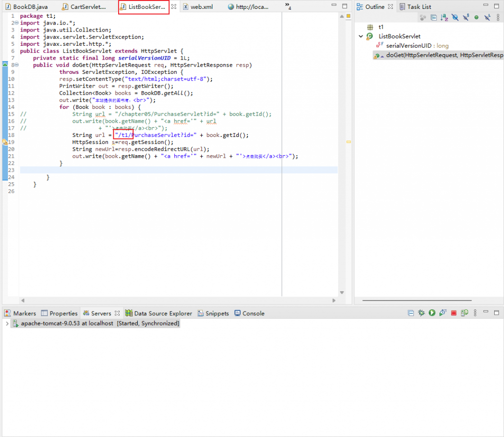
Task: Close the Servers view tab
Action: 117,313
